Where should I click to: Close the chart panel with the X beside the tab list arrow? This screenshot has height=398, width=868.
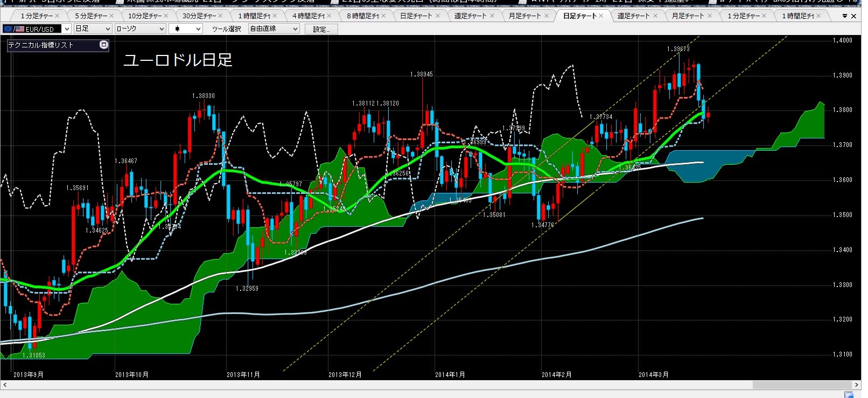click(x=853, y=16)
